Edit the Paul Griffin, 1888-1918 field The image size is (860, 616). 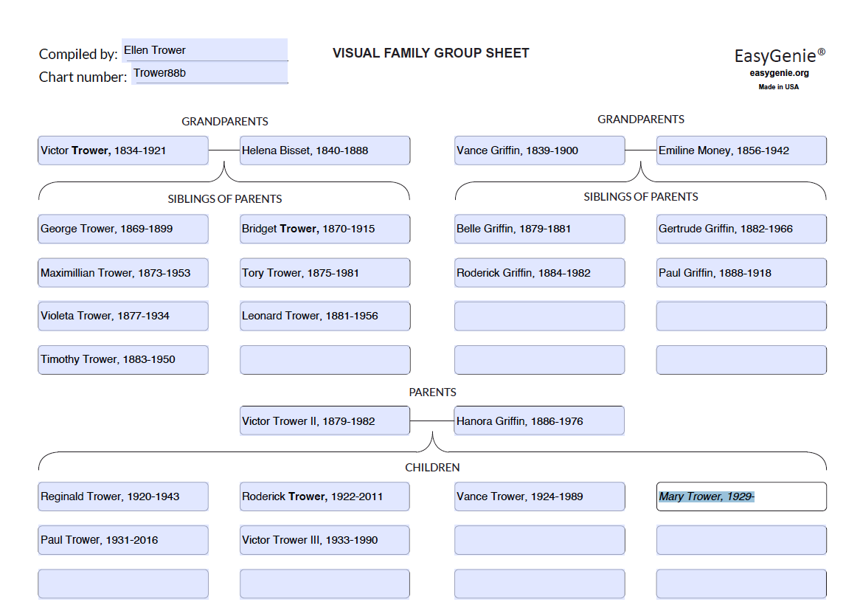[741, 273]
